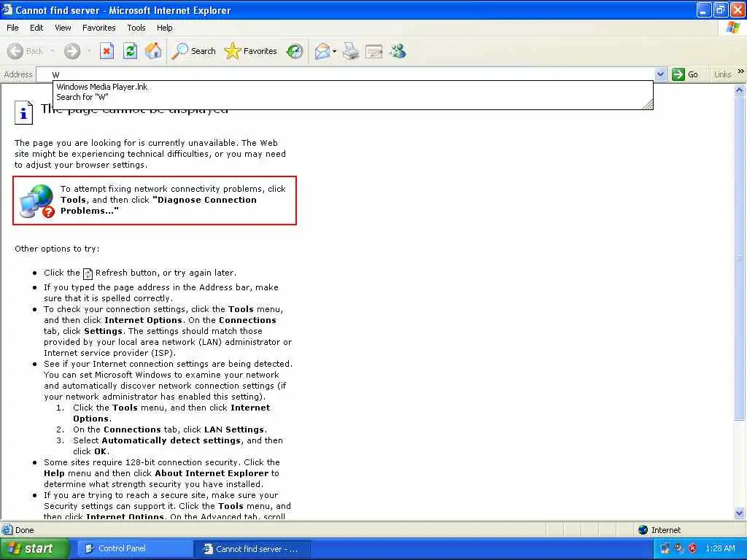Screen dimensions: 747x560
Task: Expand the Forward history dropdown arrow
Action: [x=89, y=51]
